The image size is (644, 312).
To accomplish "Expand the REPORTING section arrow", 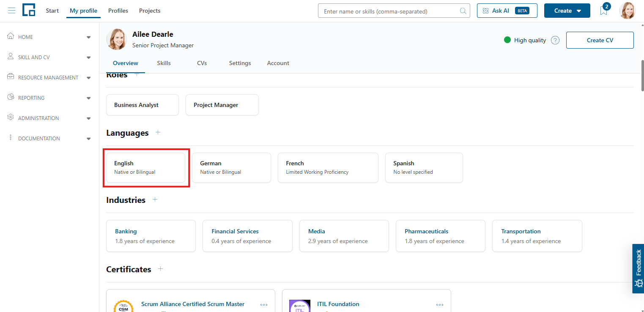I will (88, 98).
